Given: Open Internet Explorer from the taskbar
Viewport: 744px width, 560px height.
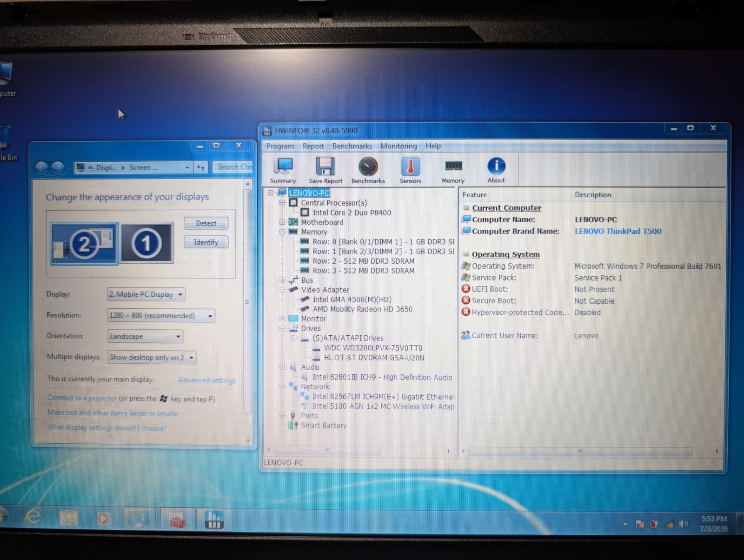Looking at the screenshot, I should (x=33, y=517).
